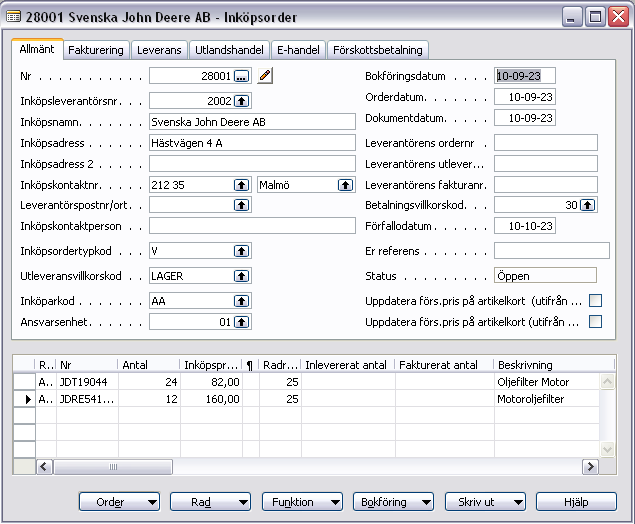Open lookup arrow for Utleveransvillkorskod LAGER
This screenshot has width=635, height=524.
[242, 276]
